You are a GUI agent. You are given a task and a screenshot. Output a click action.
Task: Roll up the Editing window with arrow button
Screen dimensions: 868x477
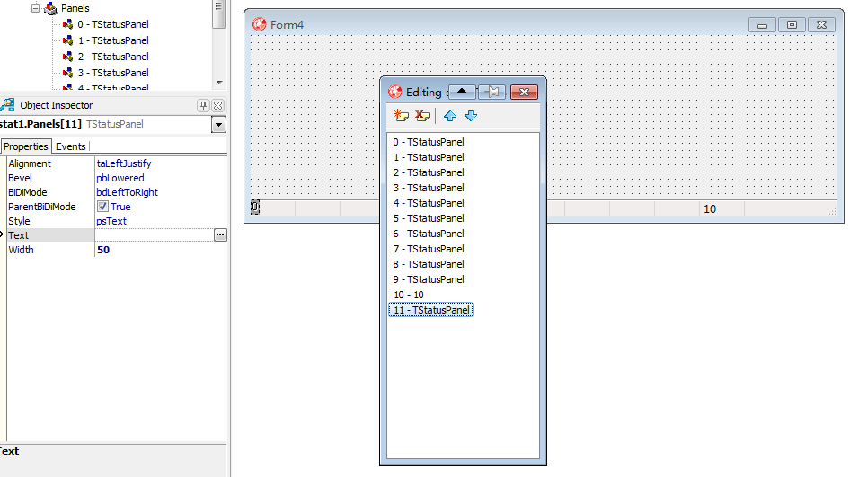pos(461,92)
